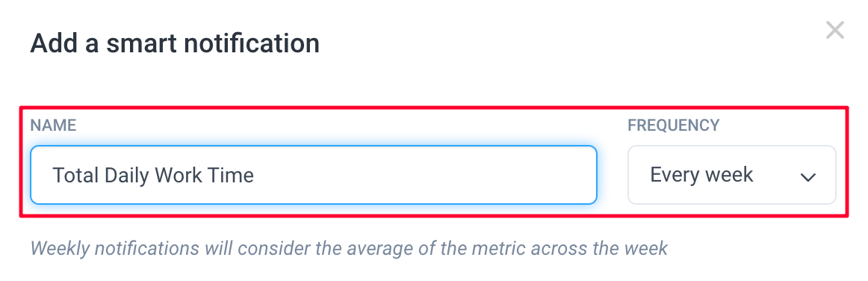The height and width of the screenshot is (281, 868).
Task: Click the chevron arrow in Frequency box
Action: click(x=808, y=177)
